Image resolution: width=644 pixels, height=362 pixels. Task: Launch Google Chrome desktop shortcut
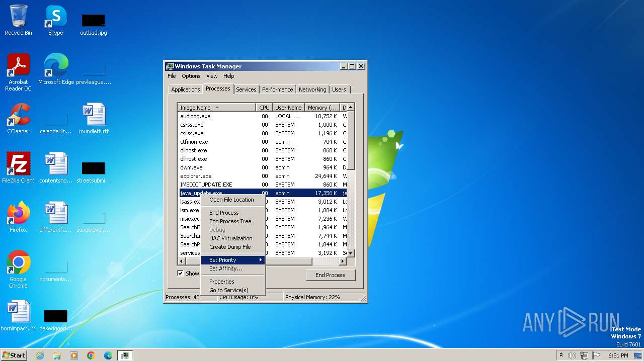point(18,269)
